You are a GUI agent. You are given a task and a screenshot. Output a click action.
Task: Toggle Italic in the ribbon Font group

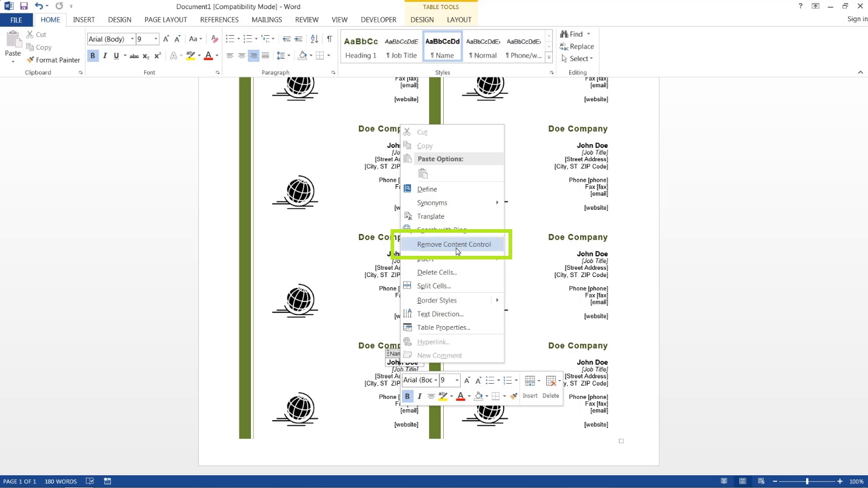click(104, 56)
